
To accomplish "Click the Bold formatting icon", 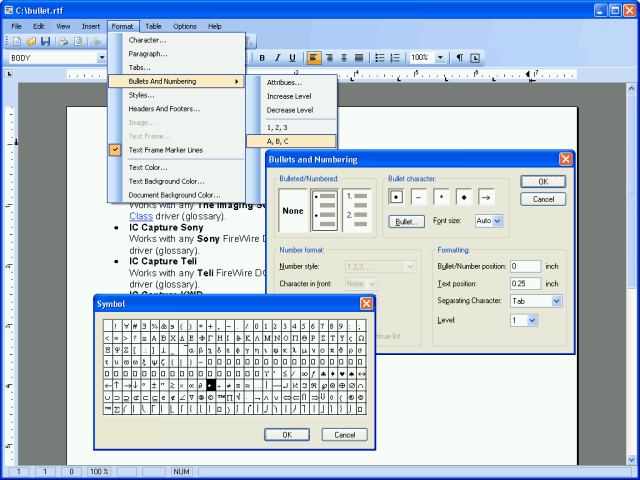I will coord(263,58).
